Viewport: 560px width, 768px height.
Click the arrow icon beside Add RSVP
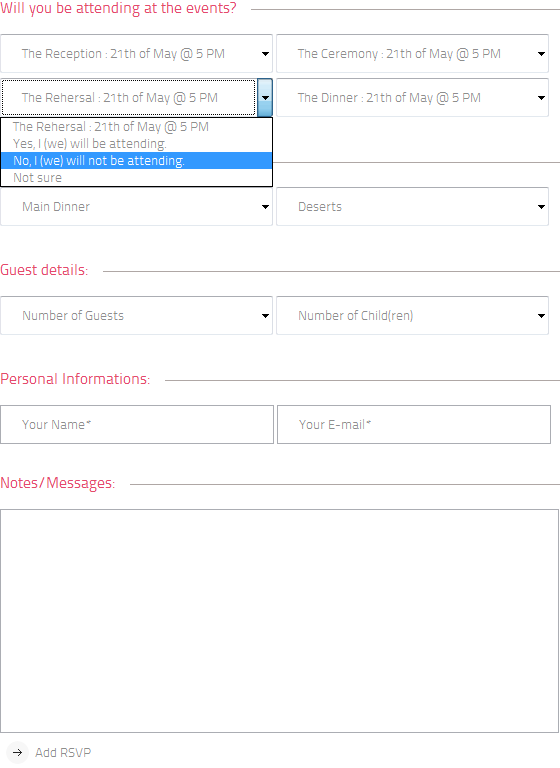pyautogui.click(x=18, y=752)
